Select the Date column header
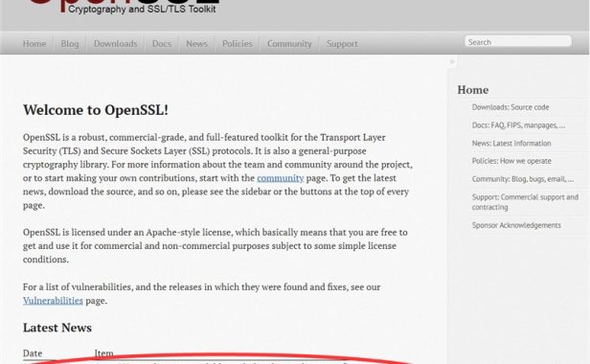 (x=33, y=353)
